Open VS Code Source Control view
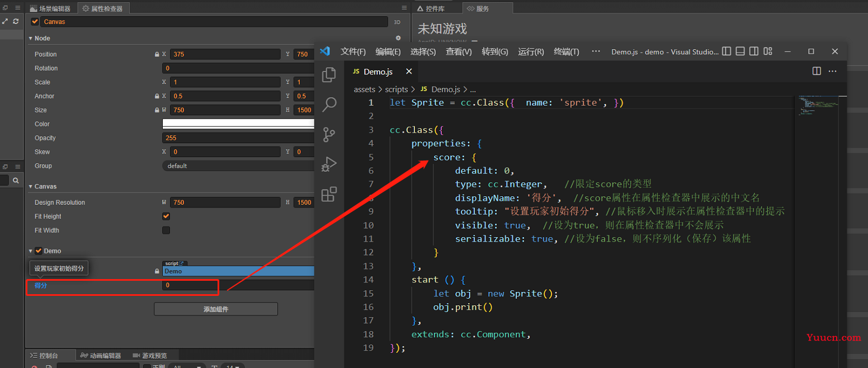 [x=329, y=134]
